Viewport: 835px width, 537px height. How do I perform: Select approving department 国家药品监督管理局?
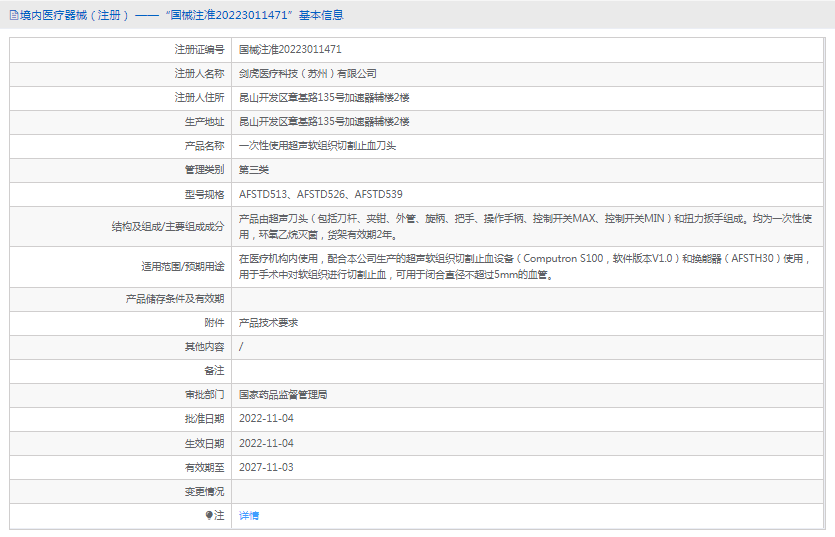(x=283, y=395)
